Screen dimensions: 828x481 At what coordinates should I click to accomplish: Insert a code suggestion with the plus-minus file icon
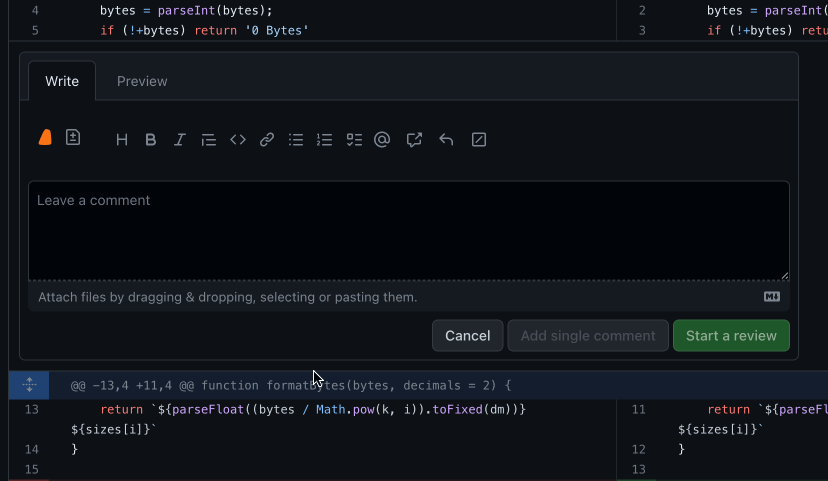tap(73, 138)
